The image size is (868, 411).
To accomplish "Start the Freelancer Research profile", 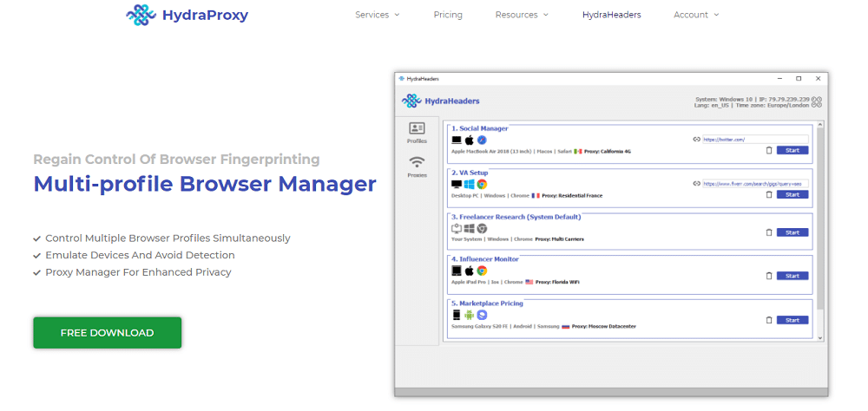I will 792,232.
